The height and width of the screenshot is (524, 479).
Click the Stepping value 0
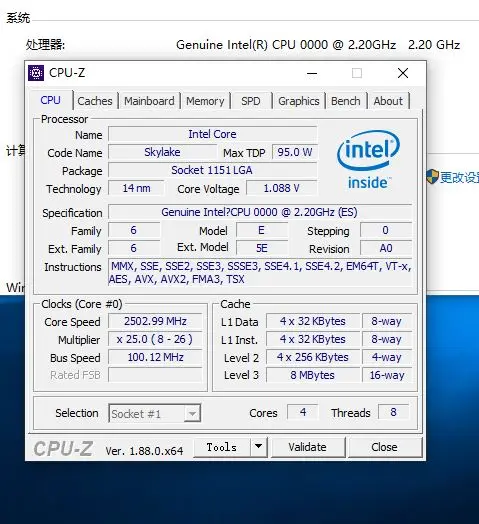point(386,231)
